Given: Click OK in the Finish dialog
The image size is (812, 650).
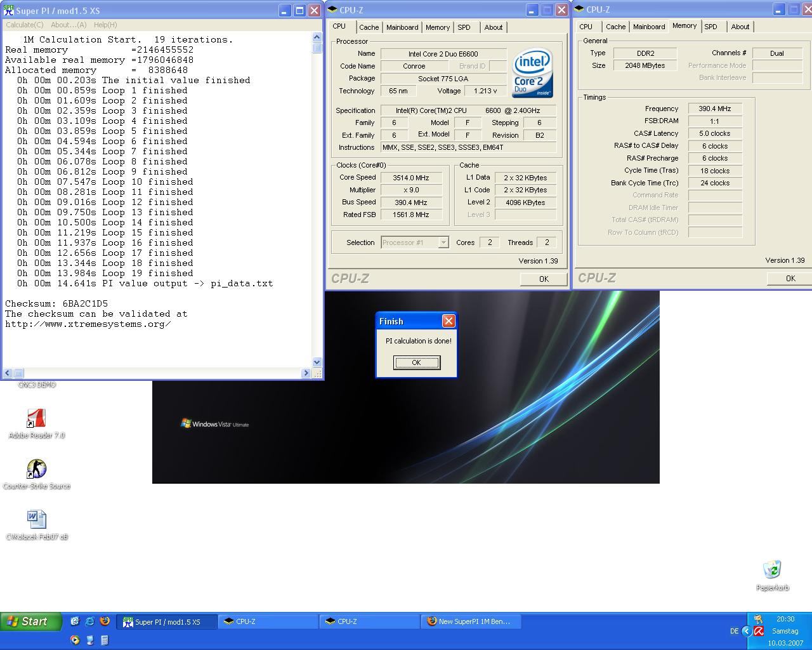Looking at the screenshot, I should (x=416, y=362).
